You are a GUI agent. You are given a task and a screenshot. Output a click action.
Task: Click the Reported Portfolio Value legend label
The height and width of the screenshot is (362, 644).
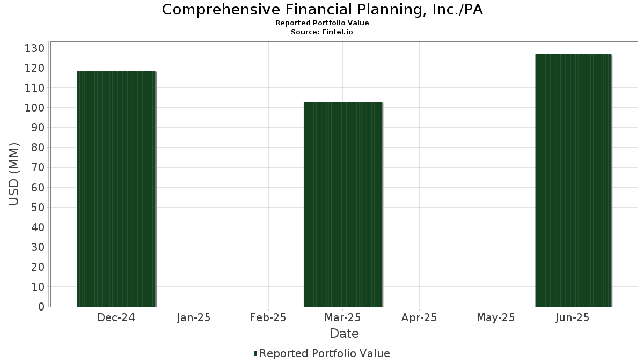coord(325,353)
